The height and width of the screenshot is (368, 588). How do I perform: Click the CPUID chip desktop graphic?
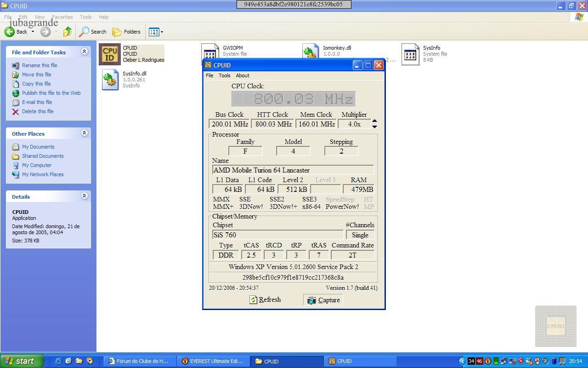point(555,326)
